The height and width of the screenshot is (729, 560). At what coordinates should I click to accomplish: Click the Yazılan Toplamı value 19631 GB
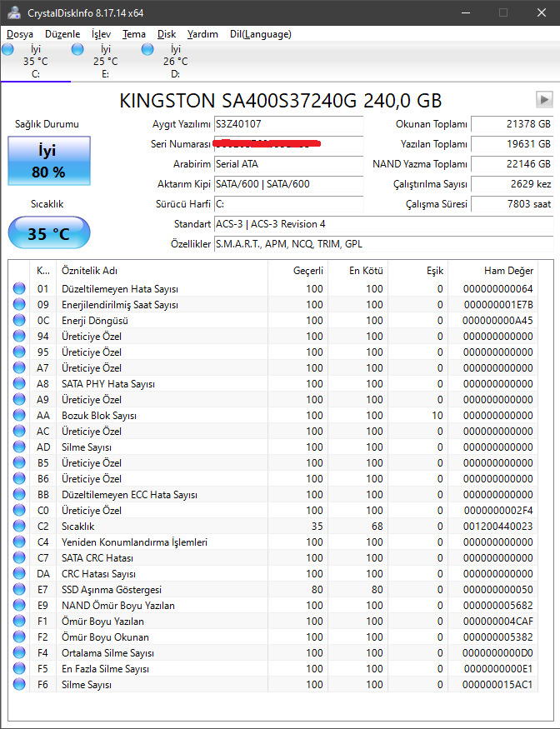pyautogui.click(x=512, y=144)
